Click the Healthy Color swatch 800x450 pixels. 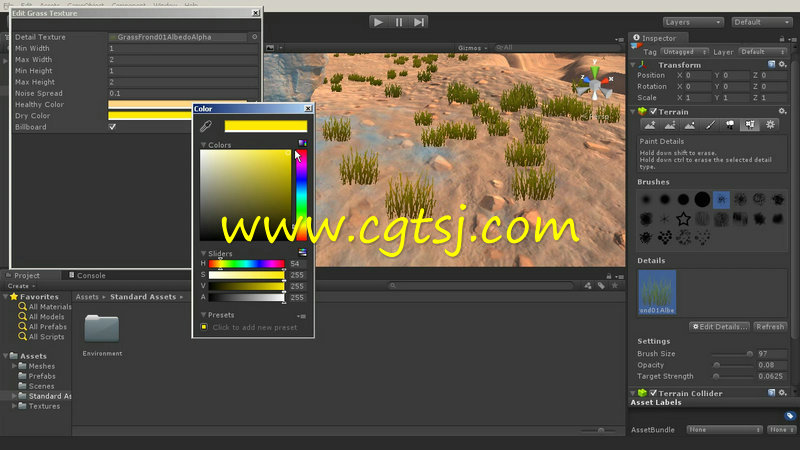pos(150,104)
